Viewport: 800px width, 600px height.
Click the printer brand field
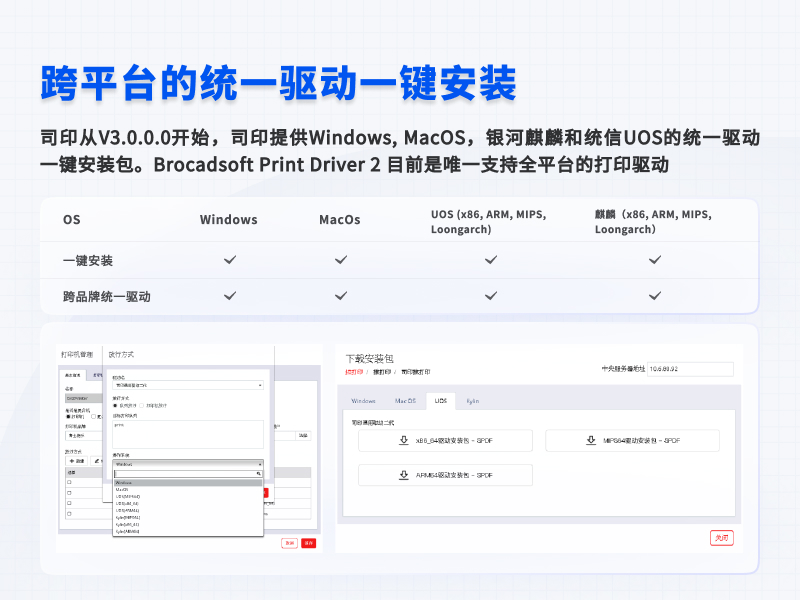(x=84, y=436)
